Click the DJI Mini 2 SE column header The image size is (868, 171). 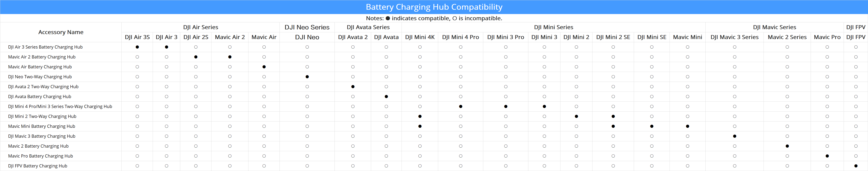tap(613, 37)
